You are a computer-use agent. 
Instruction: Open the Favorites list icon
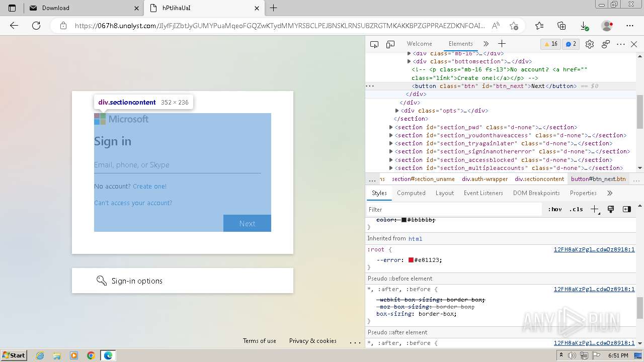tap(539, 26)
